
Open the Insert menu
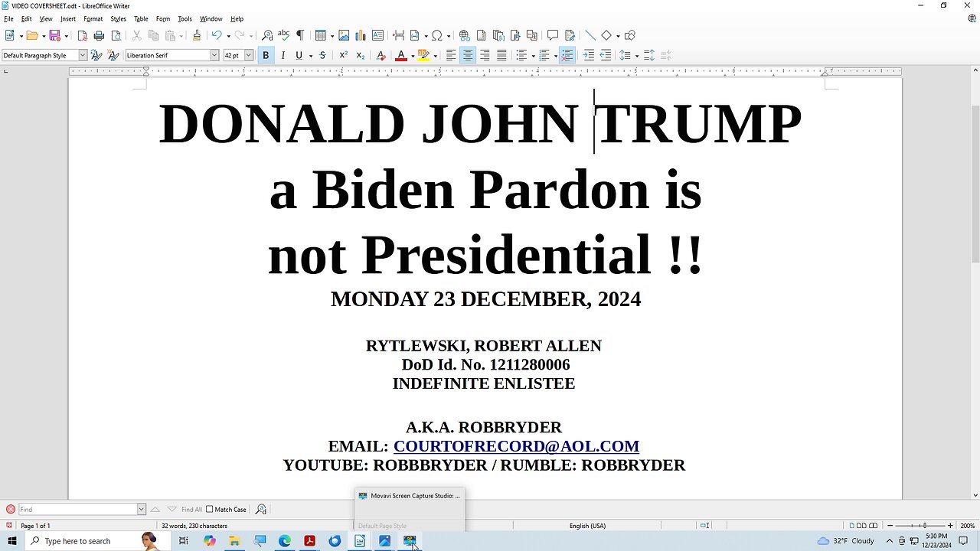point(68,19)
